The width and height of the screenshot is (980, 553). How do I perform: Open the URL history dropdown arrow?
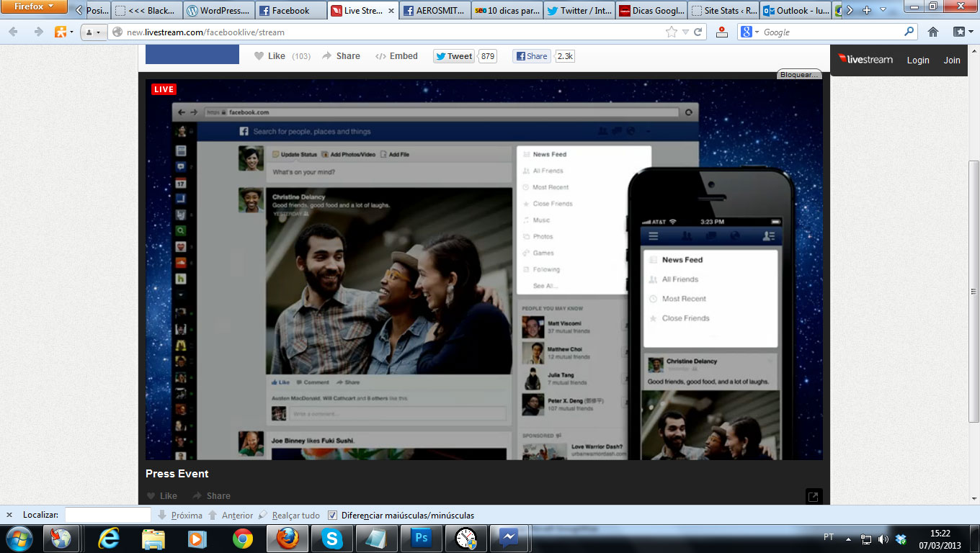[685, 32]
